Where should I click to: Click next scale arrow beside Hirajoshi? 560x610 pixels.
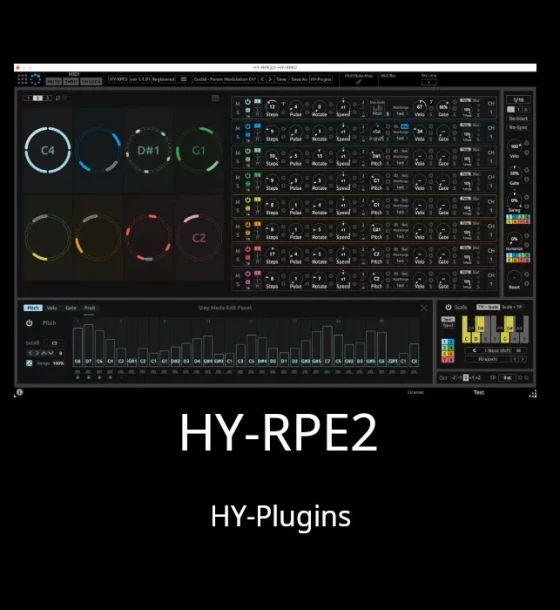pos(522,359)
